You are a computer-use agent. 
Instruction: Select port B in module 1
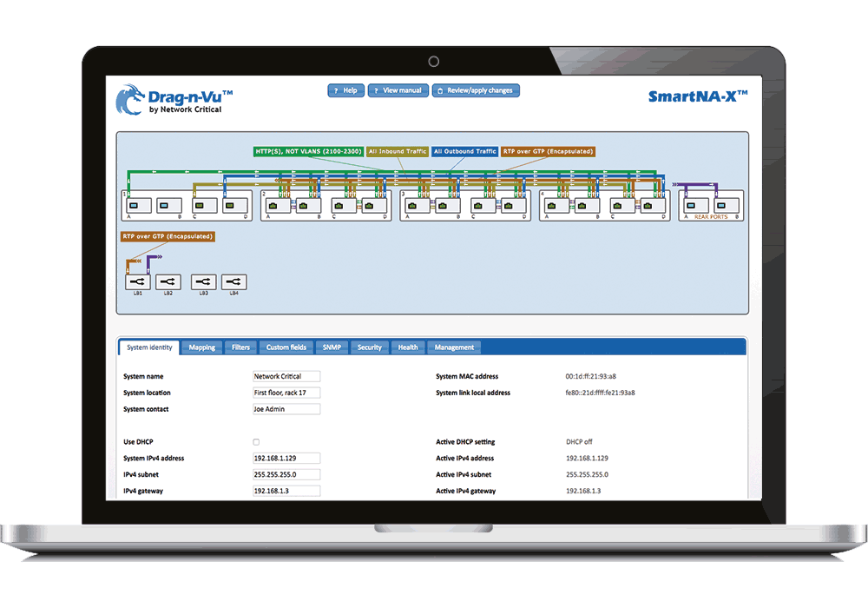(168, 206)
